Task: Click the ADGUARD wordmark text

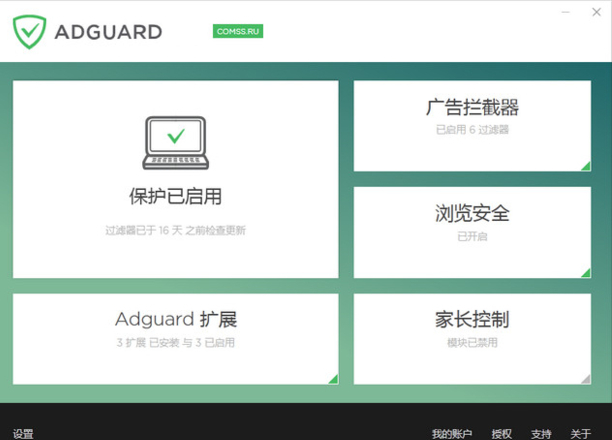Action: pos(108,32)
